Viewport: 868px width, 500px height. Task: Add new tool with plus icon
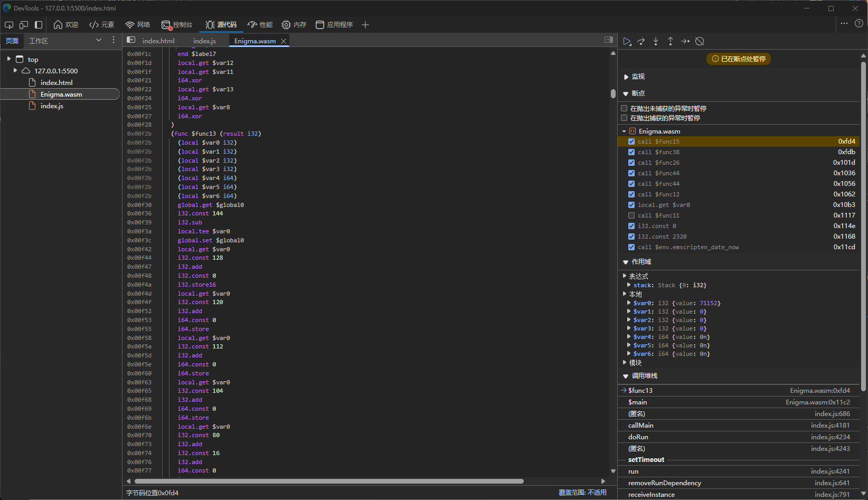point(365,25)
